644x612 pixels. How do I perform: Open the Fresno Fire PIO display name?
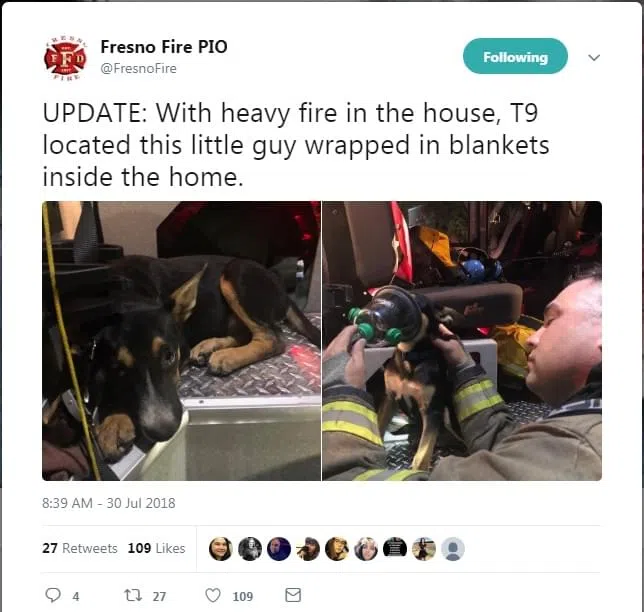(x=164, y=47)
